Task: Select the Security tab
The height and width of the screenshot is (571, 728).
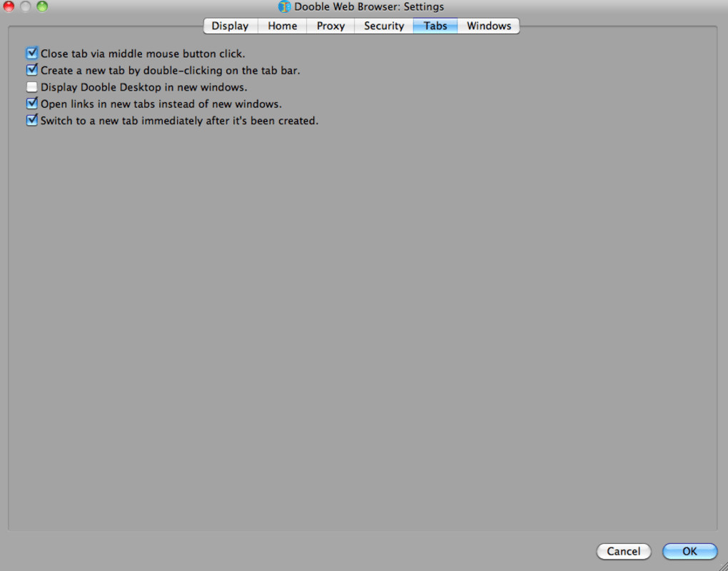Action: [x=384, y=26]
